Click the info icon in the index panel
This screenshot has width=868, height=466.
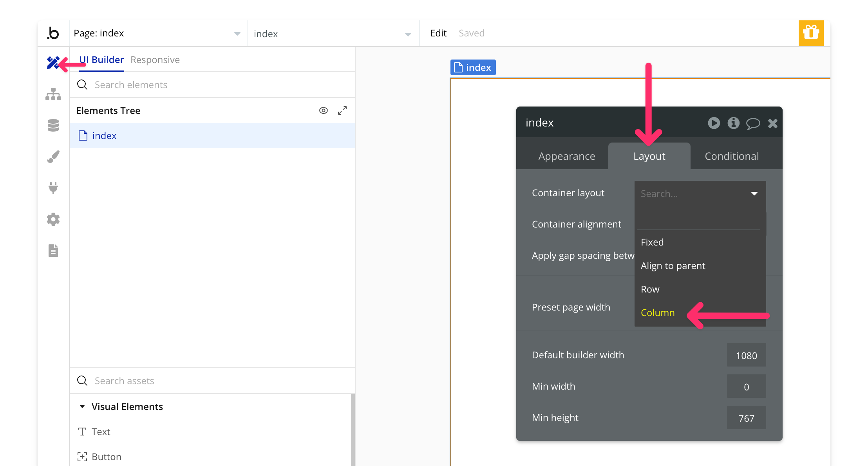733,123
